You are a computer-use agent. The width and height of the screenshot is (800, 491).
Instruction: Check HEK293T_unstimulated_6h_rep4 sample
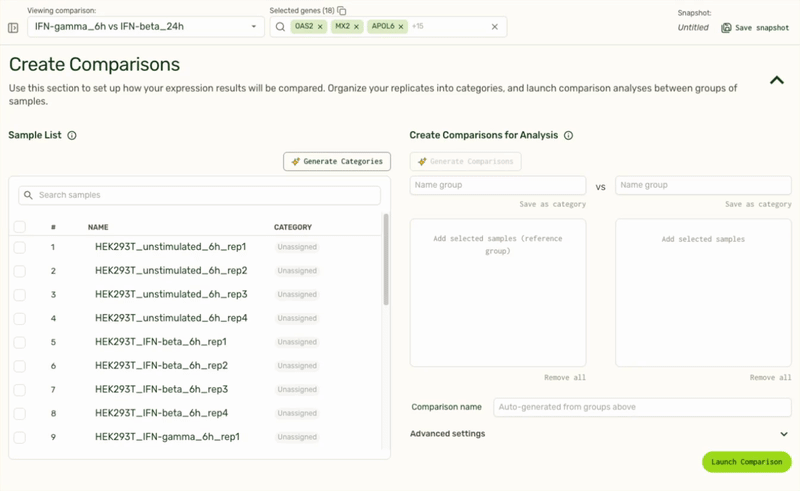point(19,318)
